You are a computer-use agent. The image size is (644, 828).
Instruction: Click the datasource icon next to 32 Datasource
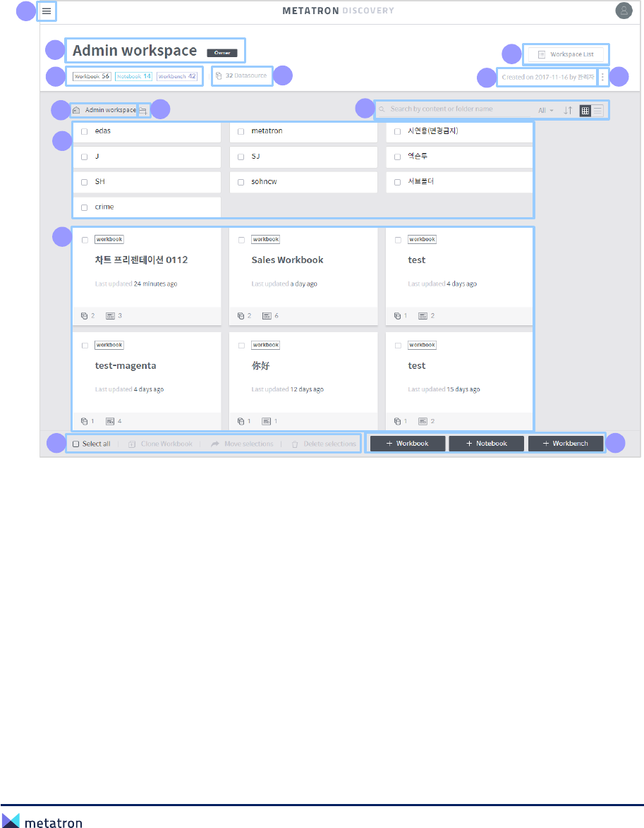point(219,76)
